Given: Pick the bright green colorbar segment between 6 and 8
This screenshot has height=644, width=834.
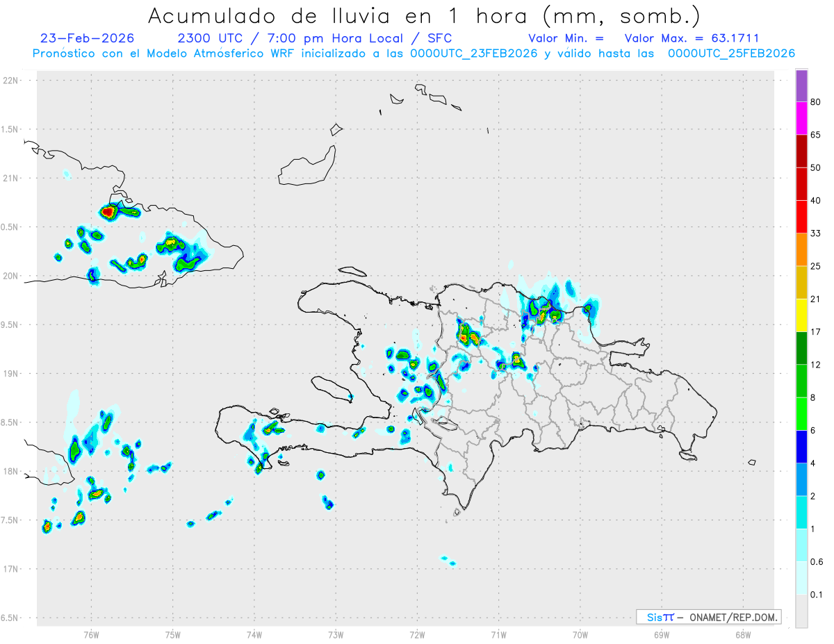Looking at the screenshot, I should click(801, 413).
